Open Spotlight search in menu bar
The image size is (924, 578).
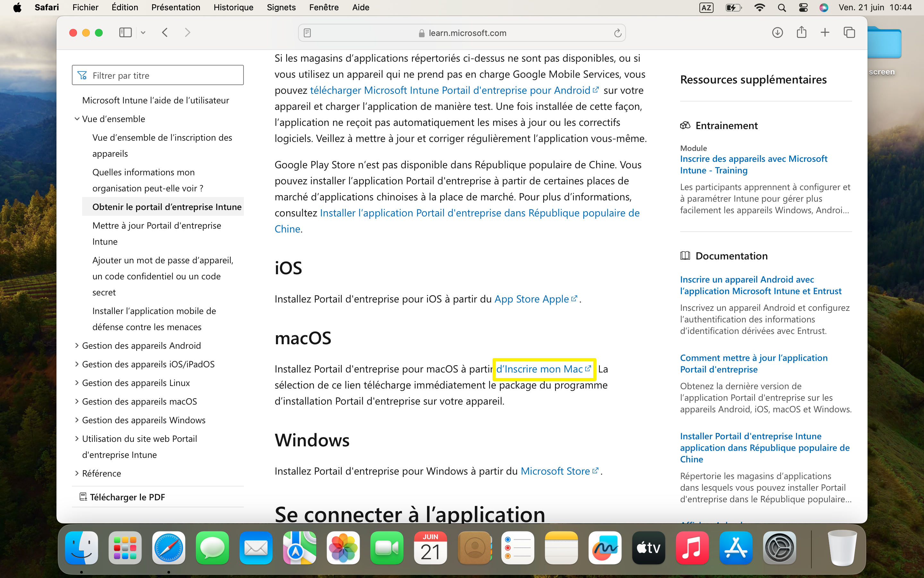click(782, 8)
